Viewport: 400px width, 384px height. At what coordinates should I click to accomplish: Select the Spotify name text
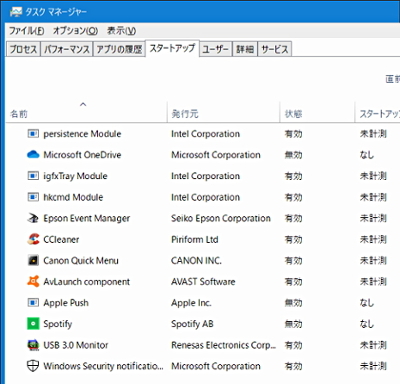pyautogui.click(x=58, y=324)
